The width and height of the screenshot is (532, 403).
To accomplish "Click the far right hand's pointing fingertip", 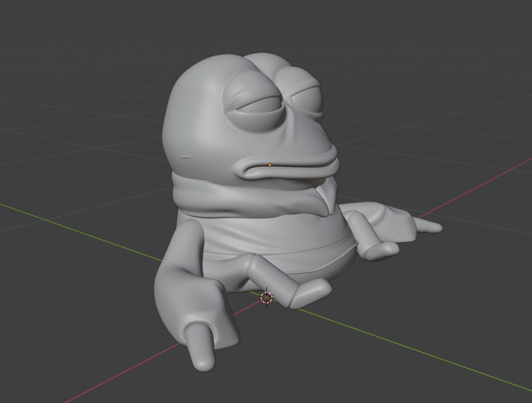I will pos(433,226).
